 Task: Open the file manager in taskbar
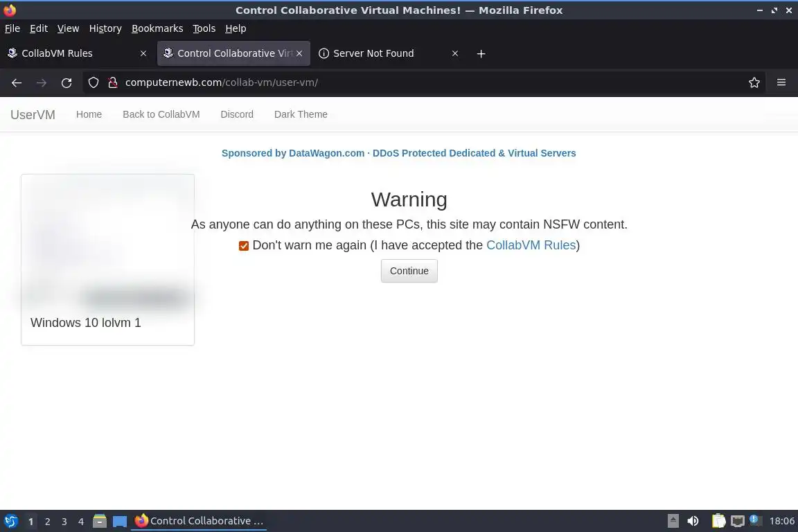coord(100,521)
